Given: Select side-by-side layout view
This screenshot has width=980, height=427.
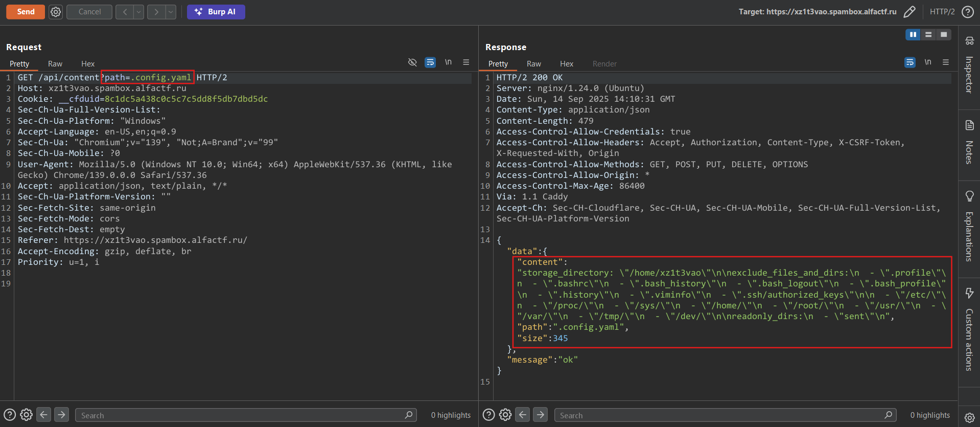Looking at the screenshot, I should [x=913, y=34].
